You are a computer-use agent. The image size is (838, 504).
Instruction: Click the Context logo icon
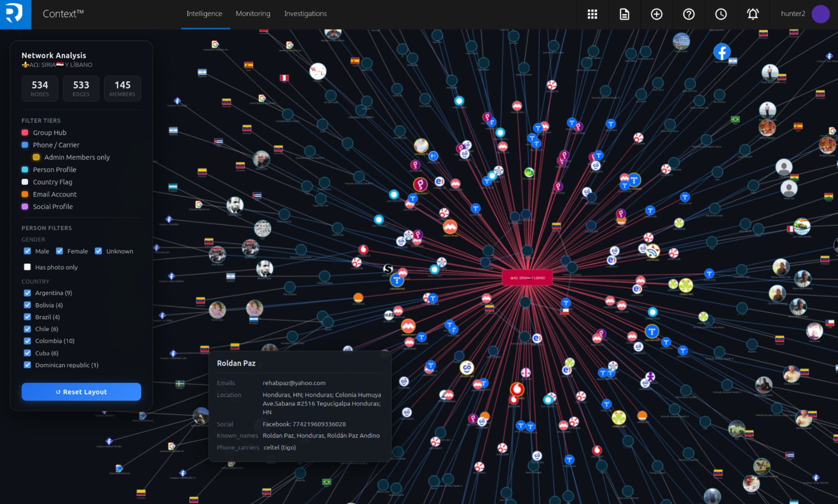coord(15,14)
